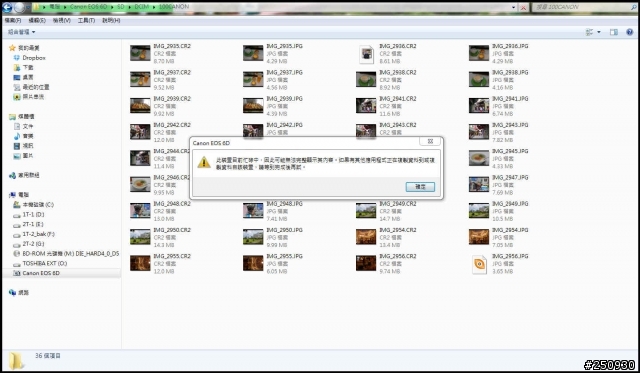The height and width of the screenshot is (373, 640).
Task: Open the 1T-2_bak (F:) drive
Action: pos(38,234)
